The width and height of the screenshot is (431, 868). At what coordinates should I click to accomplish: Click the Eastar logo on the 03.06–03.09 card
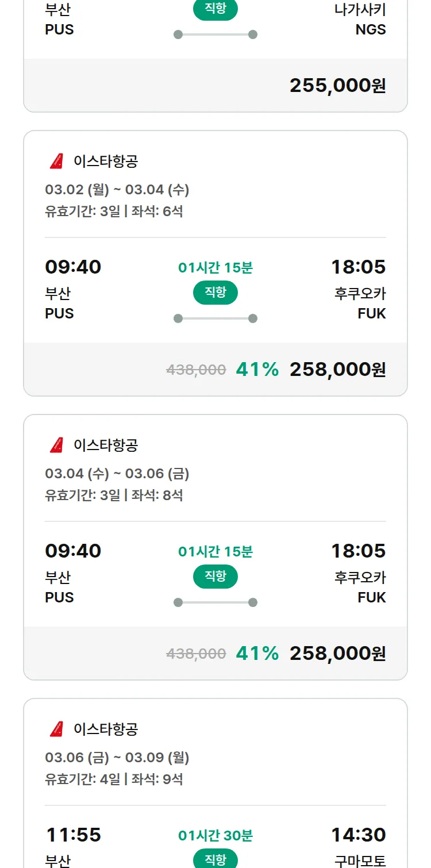click(56, 729)
